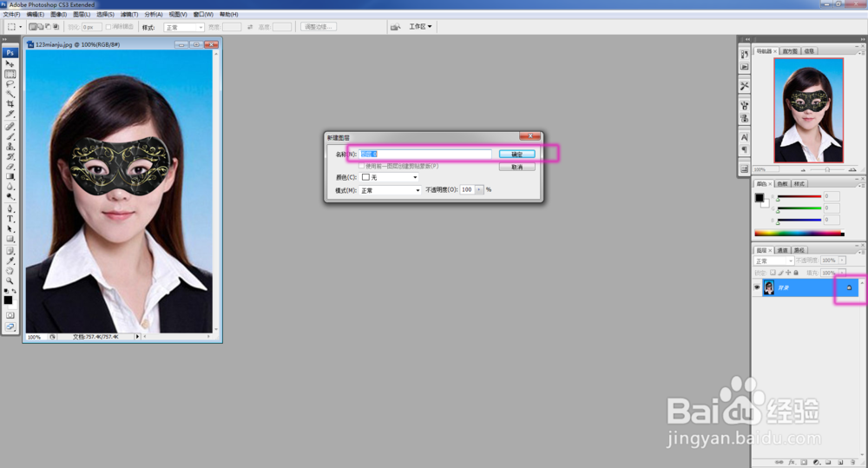Select the Lasso tool

(x=10, y=84)
